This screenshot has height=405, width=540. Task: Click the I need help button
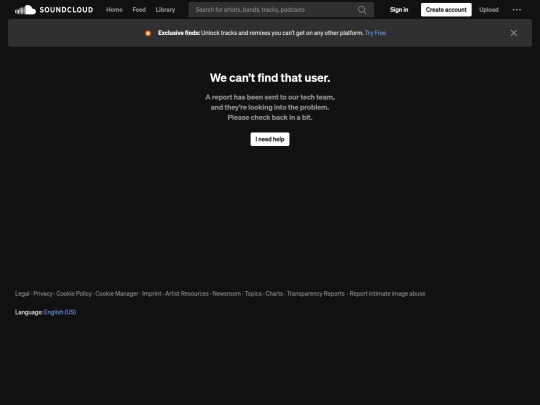click(x=270, y=139)
